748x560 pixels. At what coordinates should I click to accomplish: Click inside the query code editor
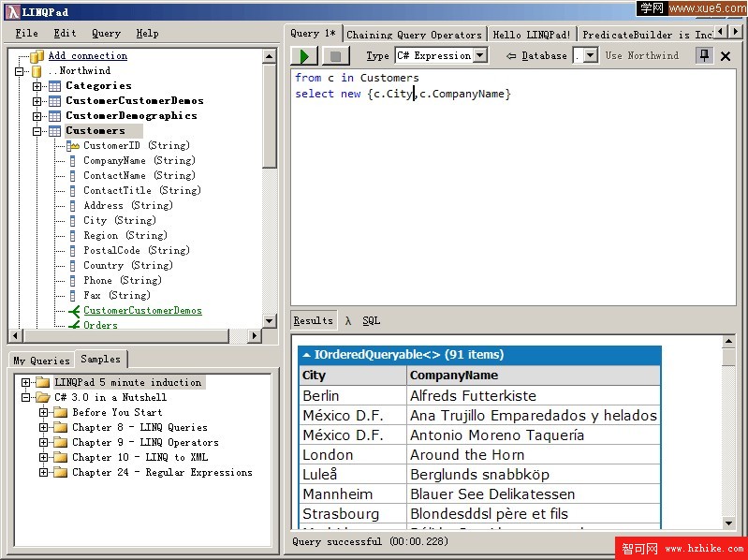513,188
